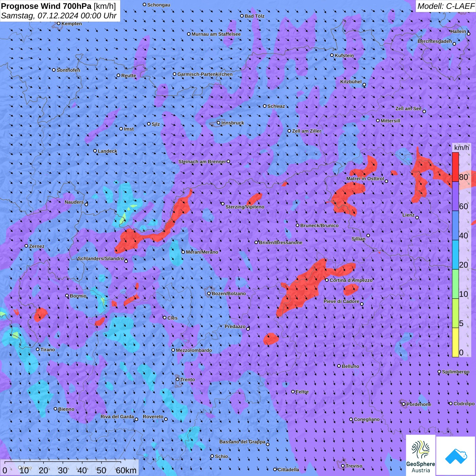The width and height of the screenshot is (476, 476).
Task: Click the Zernez label
Action: click(37, 246)
